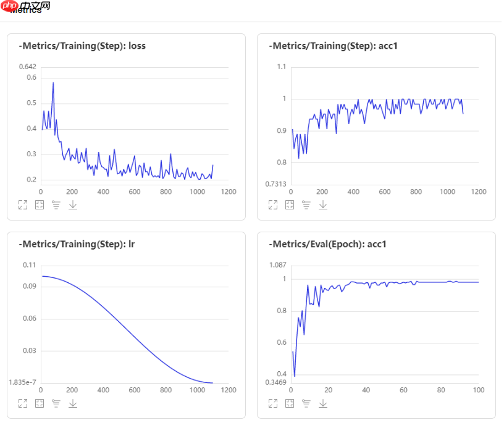Expand the learning rate chart fullscreen

[23, 403]
